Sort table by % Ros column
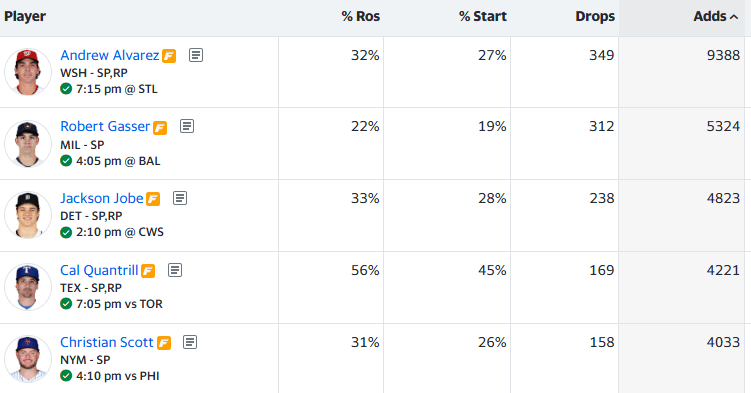The width and height of the screenshot is (751, 393). [361, 16]
